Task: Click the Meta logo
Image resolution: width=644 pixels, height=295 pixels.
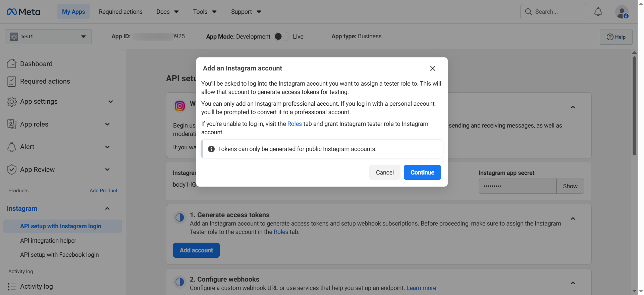Action: [x=23, y=12]
